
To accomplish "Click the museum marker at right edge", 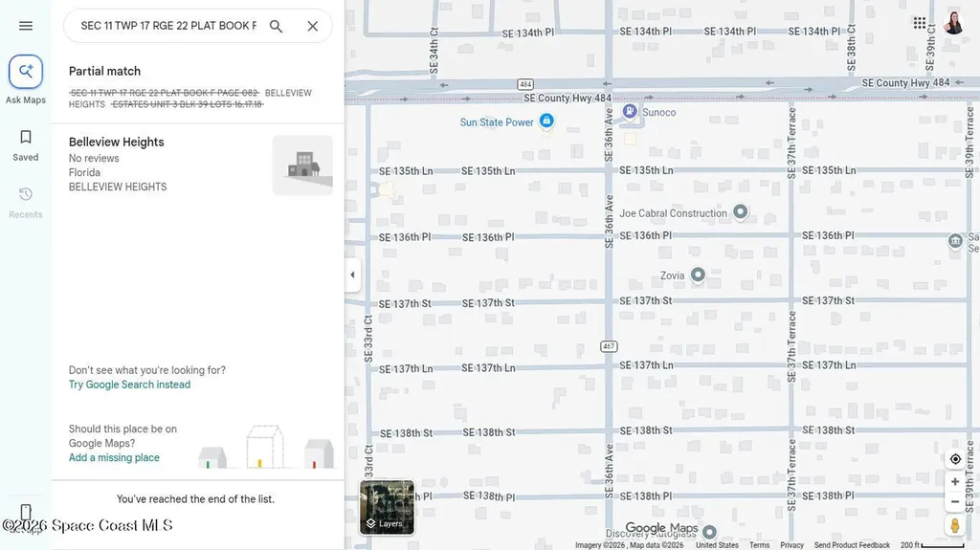I will (955, 241).
